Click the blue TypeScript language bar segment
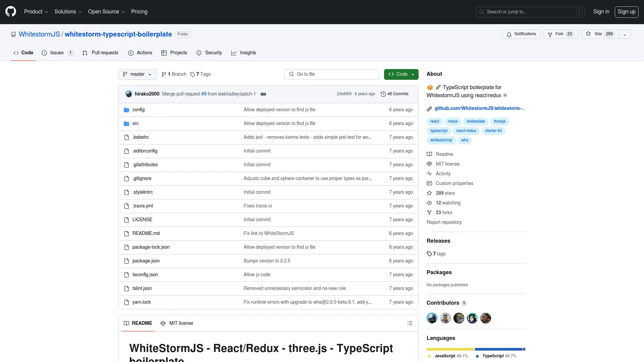The image size is (644, 362). (x=499, y=349)
